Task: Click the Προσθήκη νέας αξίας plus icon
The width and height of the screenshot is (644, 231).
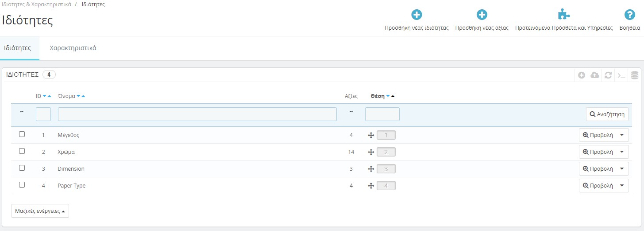Action: pos(482,15)
